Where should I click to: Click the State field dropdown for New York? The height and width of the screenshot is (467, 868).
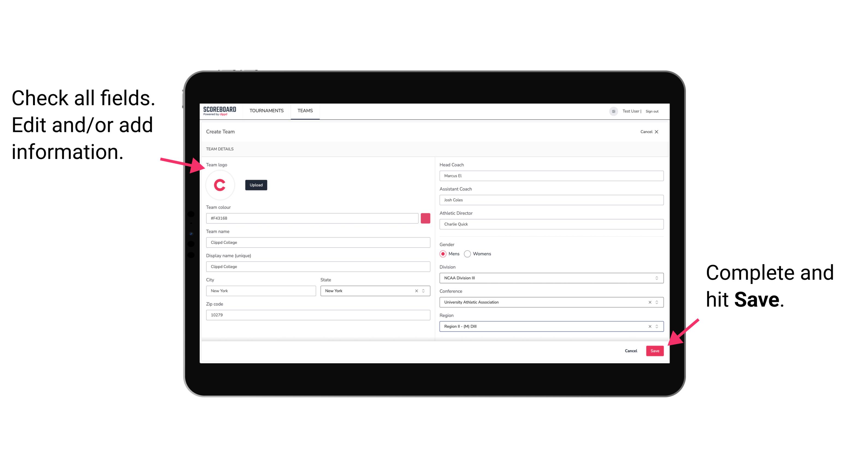coord(424,290)
